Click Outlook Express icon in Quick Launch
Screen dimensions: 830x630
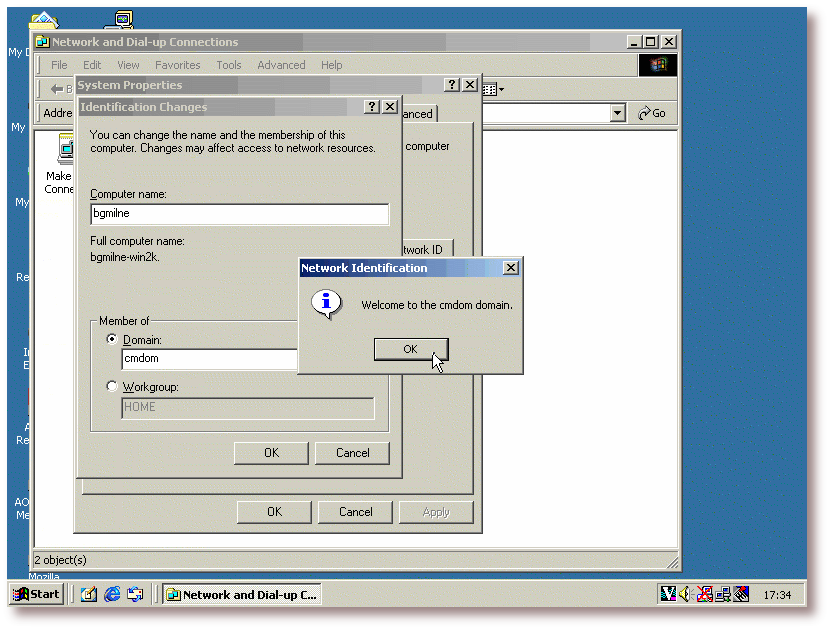pyautogui.click(x=135, y=594)
